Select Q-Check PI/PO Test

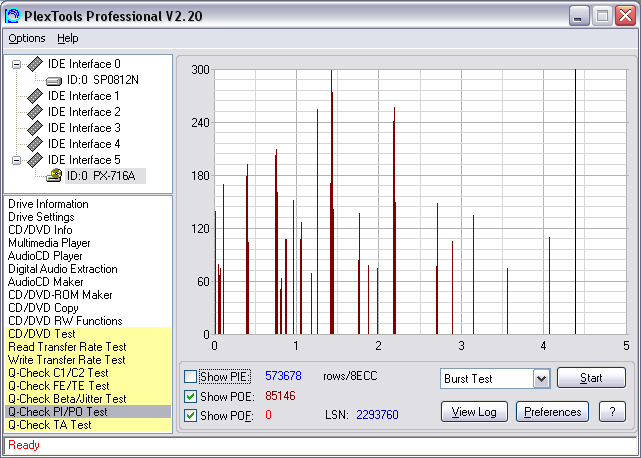[x=88, y=412]
